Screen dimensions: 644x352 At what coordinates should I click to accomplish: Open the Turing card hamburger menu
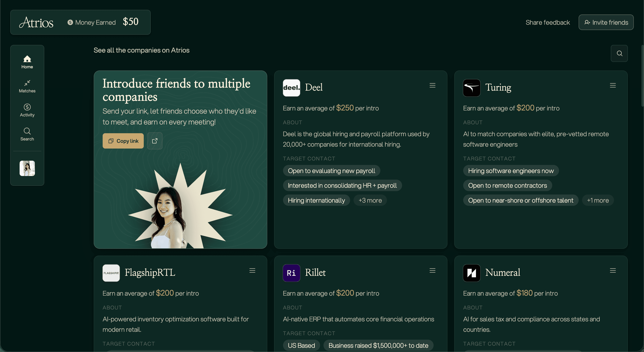(613, 85)
